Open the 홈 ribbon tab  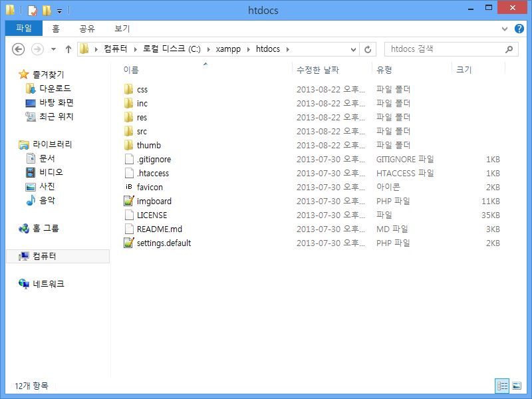tap(56, 29)
